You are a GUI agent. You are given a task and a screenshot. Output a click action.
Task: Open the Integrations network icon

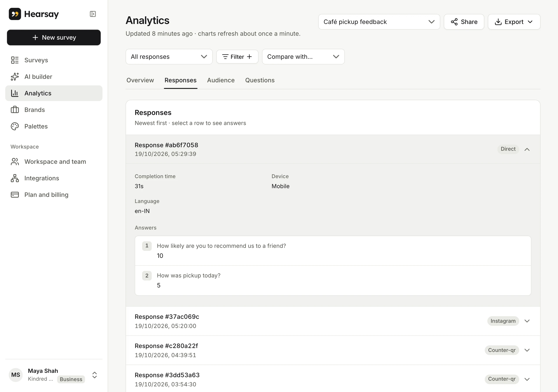(15, 178)
